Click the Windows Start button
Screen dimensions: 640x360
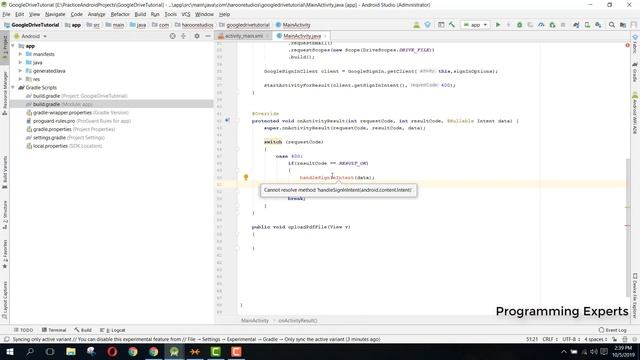point(9,351)
